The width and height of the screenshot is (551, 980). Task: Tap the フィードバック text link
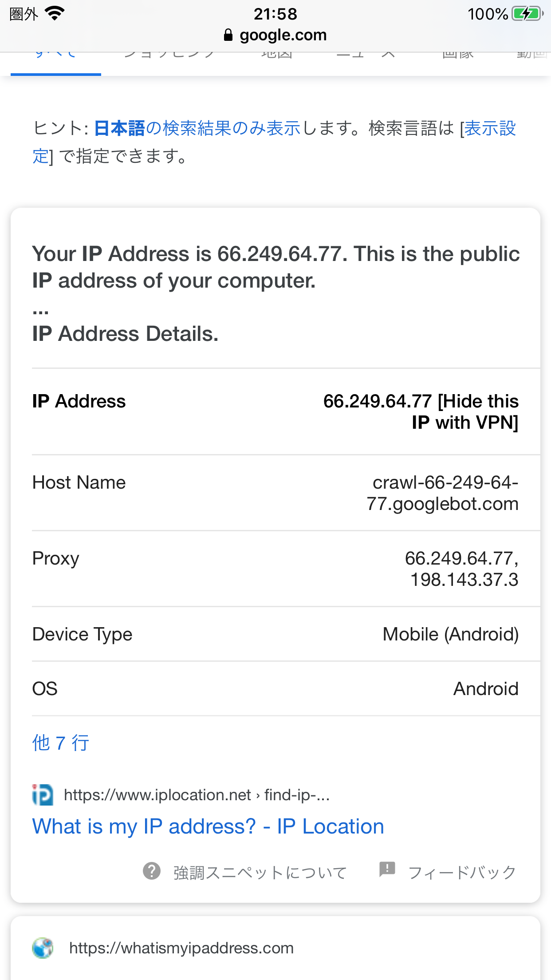click(x=462, y=873)
